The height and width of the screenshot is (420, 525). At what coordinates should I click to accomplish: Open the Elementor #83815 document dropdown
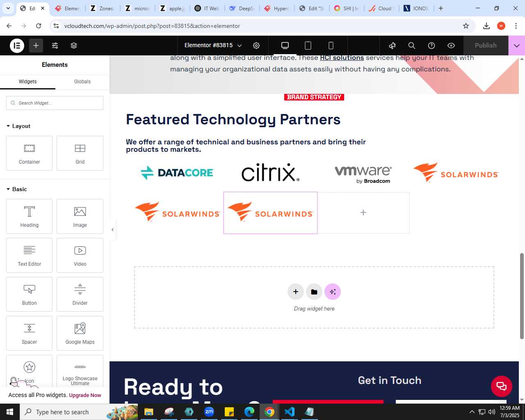click(213, 46)
